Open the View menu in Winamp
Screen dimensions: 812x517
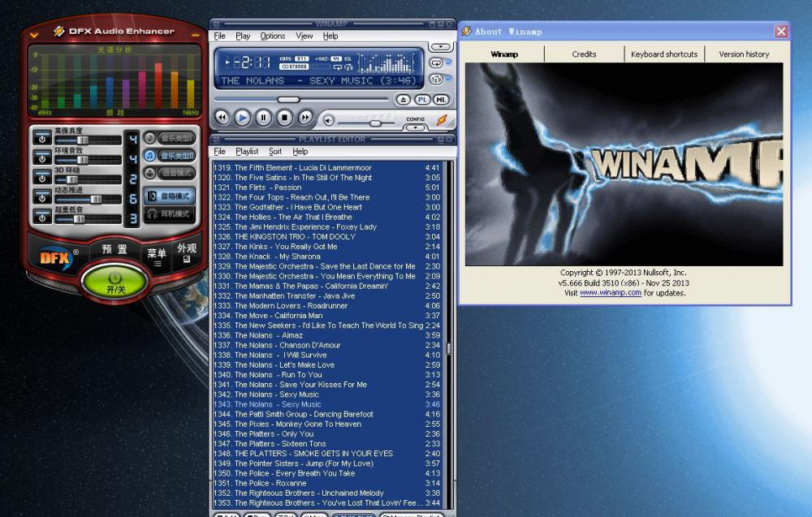(304, 36)
